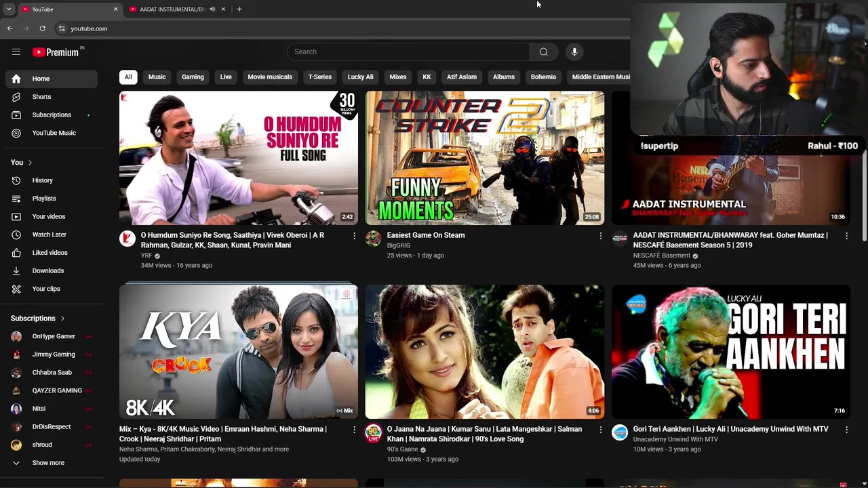Open Your videos in sidebar
This screenshot has width=868, height=488.
[x=52, y=216]
